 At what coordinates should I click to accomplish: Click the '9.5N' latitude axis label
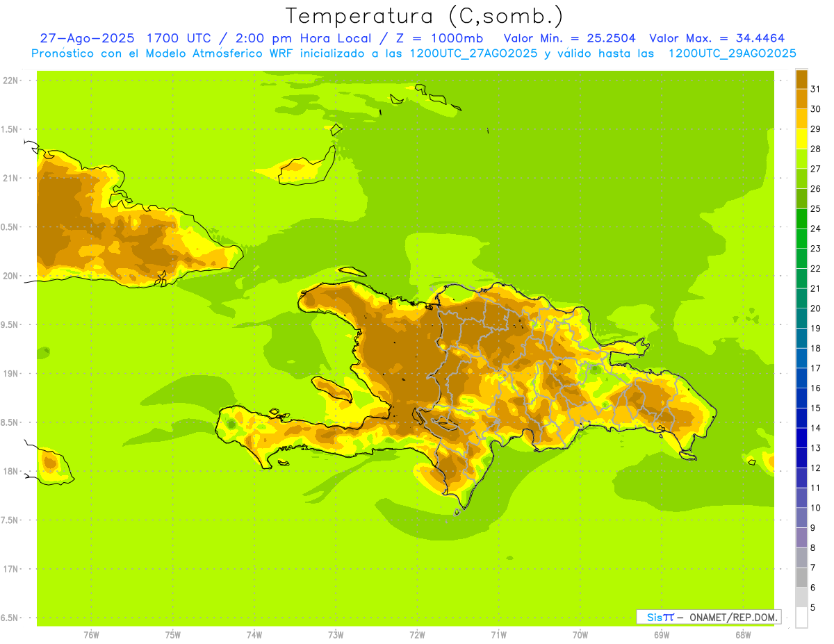click(x=10, y=325)
